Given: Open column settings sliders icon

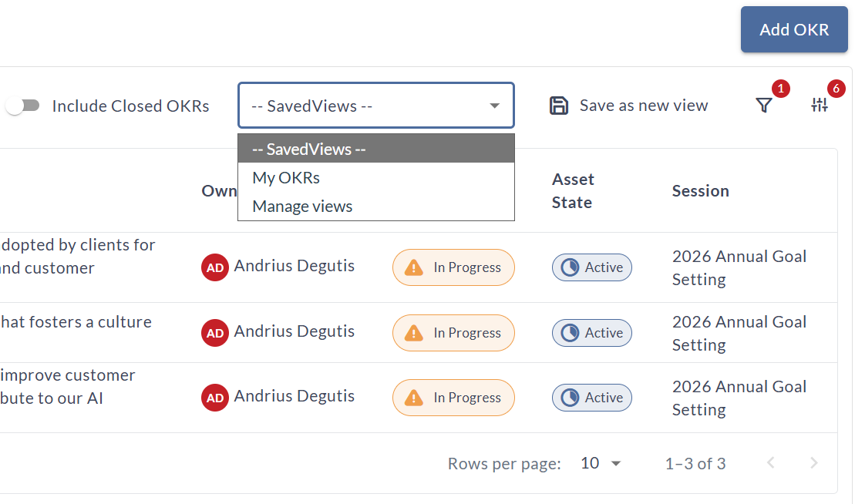Looking at the screenshot, I should pos(819,106).
